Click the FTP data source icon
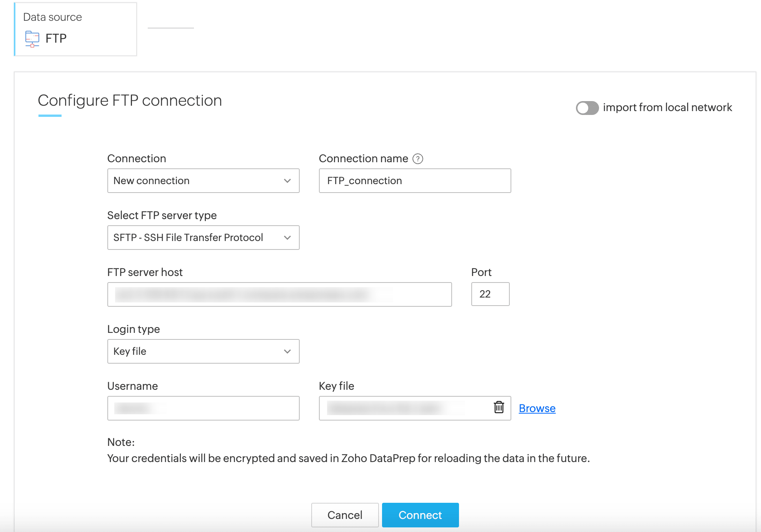761x532 pixels. click(32, 38)
